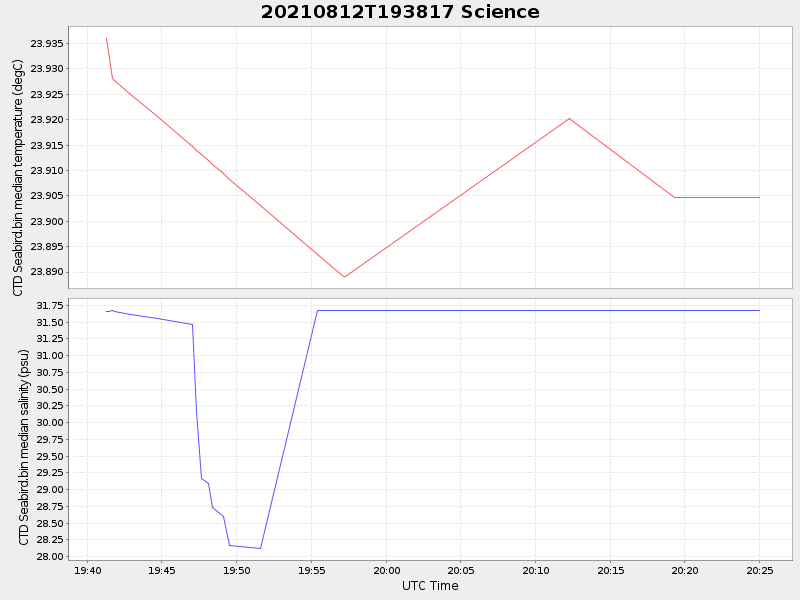800x600 pixels.
Task: Click the 28.00 salinity tick label
Action: [x=50, y=556]
